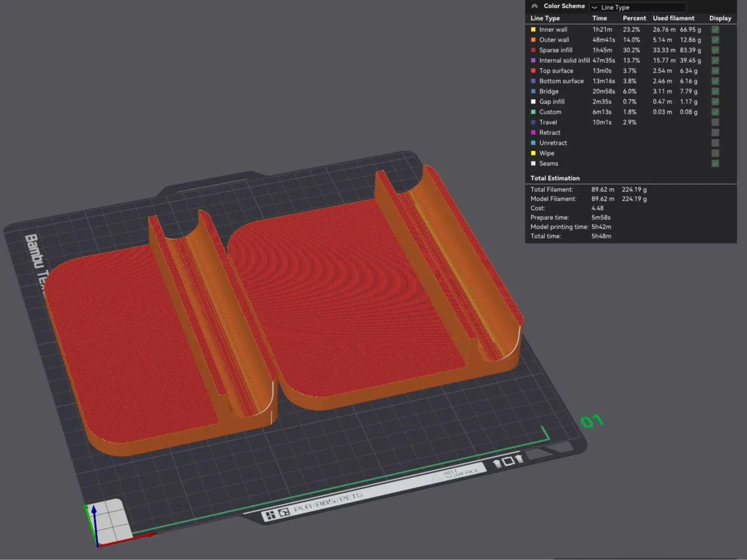Collapse the Color Scheme legend panel

click(x=534, y=6)
